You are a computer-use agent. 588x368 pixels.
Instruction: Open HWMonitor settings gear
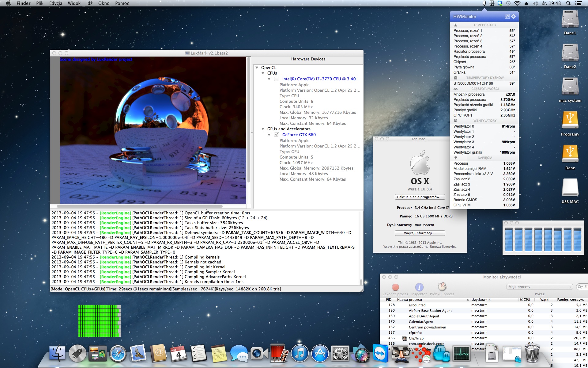(514, 17)
